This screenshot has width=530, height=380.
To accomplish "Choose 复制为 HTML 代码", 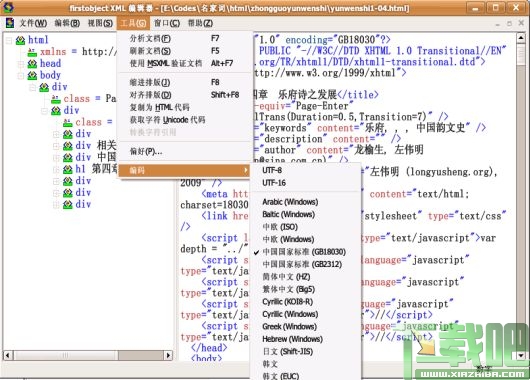I will (x=185, y=108).
